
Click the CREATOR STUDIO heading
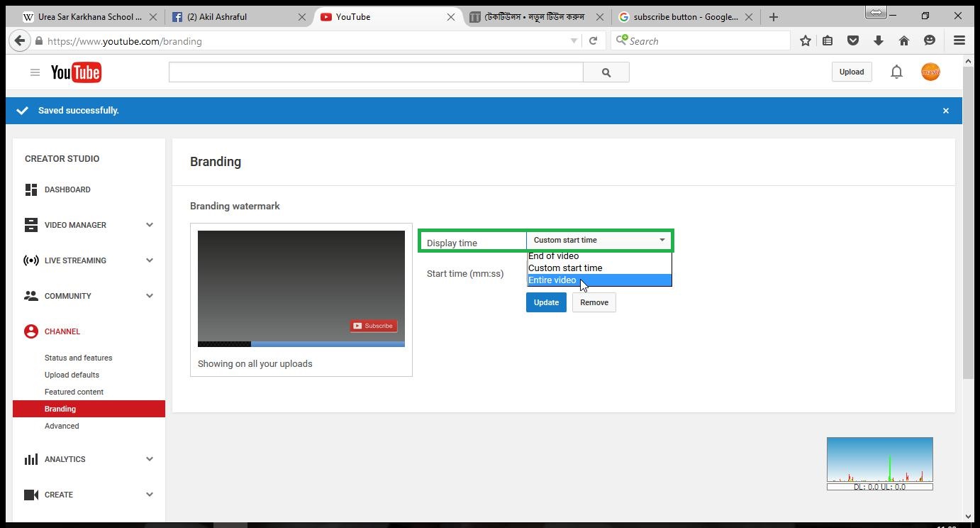point(62,158)
